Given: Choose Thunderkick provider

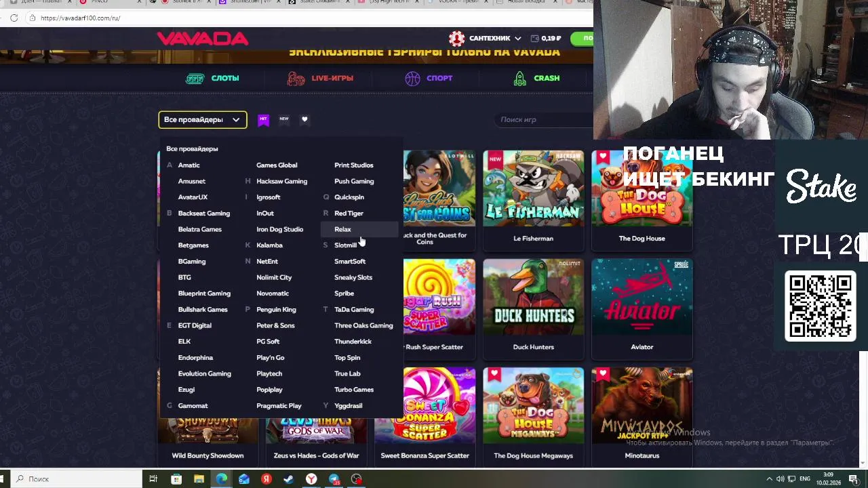Looking at the screenshot, I should [x=353, y=342].
